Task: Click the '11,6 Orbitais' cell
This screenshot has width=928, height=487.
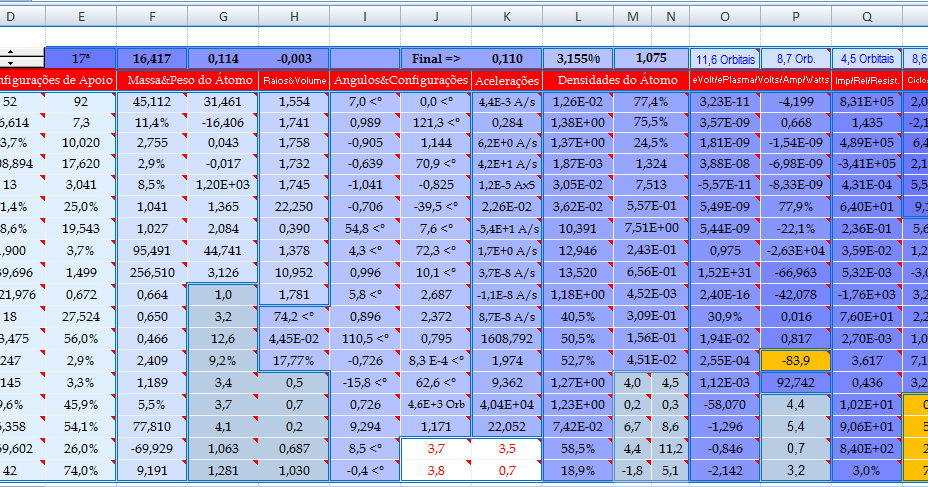Action: (x=725, y=59)
